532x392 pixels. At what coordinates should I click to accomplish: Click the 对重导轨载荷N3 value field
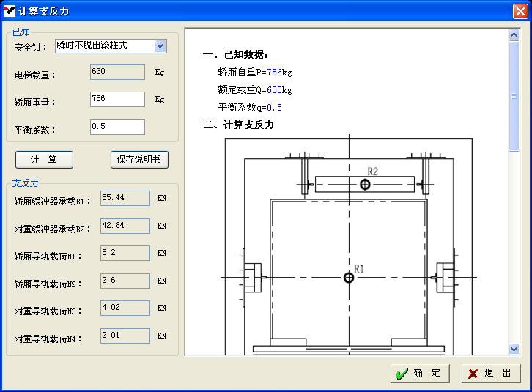tap(125, 308)
